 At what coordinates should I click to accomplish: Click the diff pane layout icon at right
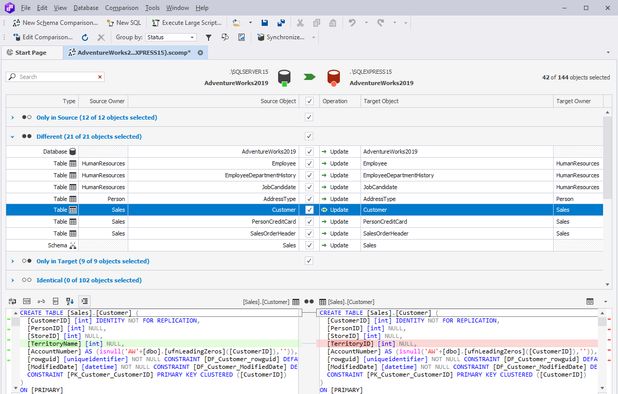pyautogui.click(x=590, y=302)
